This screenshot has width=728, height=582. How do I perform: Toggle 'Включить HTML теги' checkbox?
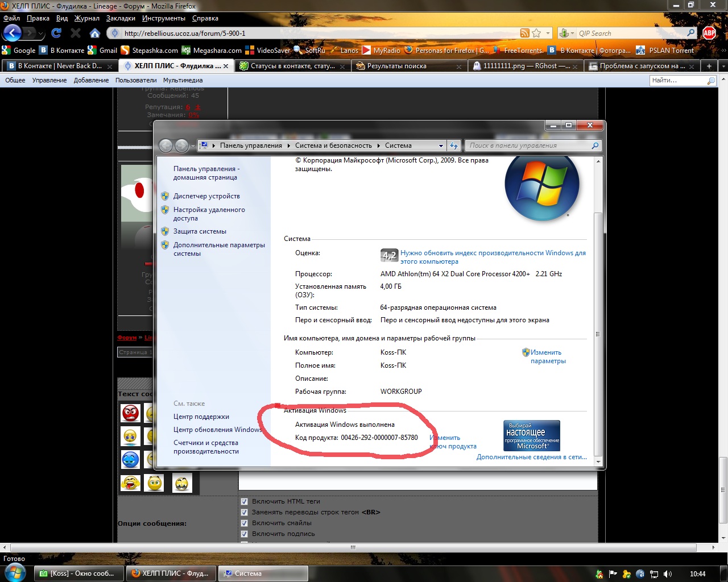(244, 501)
